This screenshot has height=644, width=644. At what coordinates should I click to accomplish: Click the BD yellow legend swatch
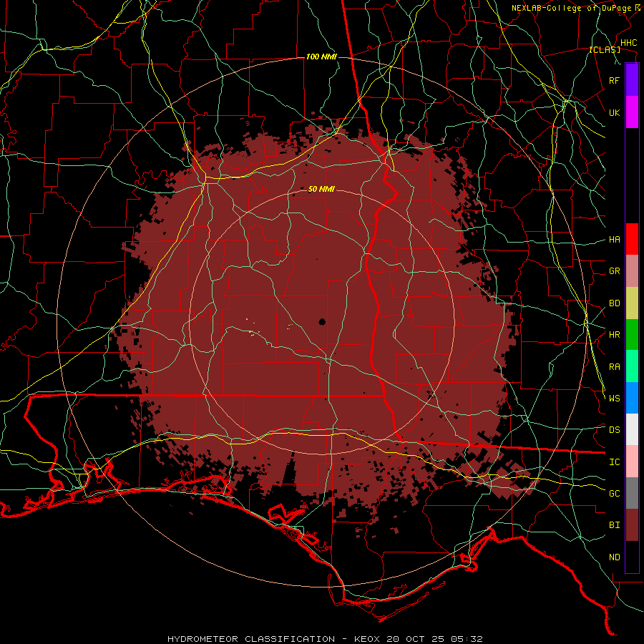tap(632, 303)
